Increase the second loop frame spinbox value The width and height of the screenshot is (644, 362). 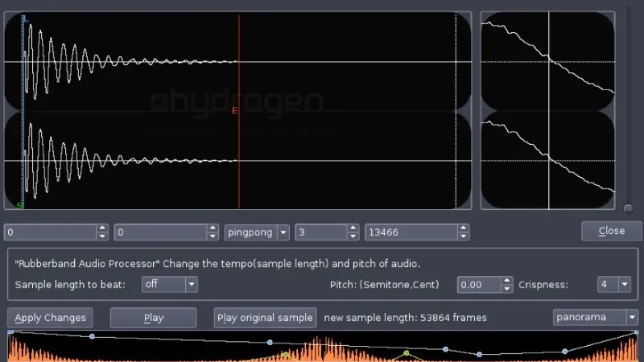[x=213, y=228]
